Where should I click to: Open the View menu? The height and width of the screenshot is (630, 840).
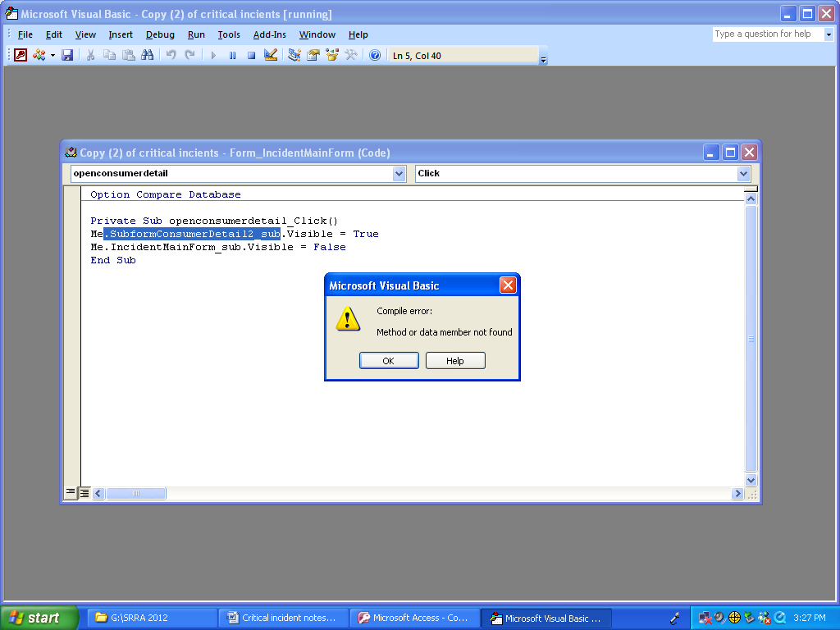[x=85, y=34]
